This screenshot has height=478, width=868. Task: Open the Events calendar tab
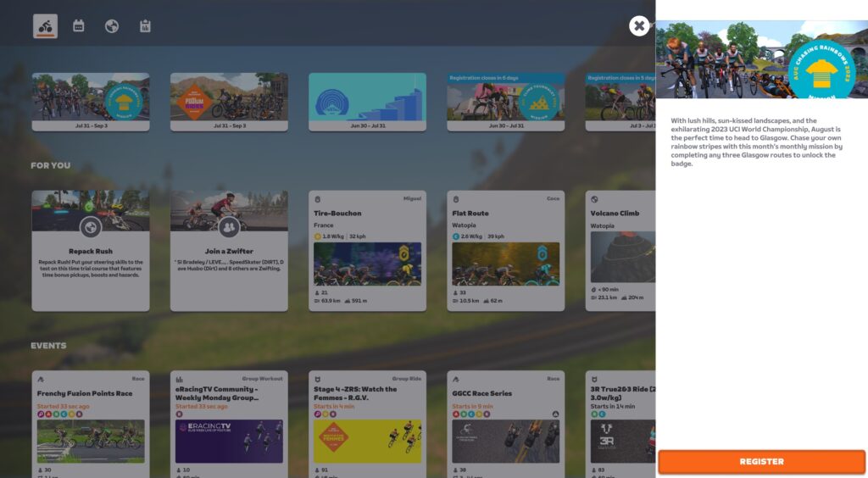[x=79, y=26]
